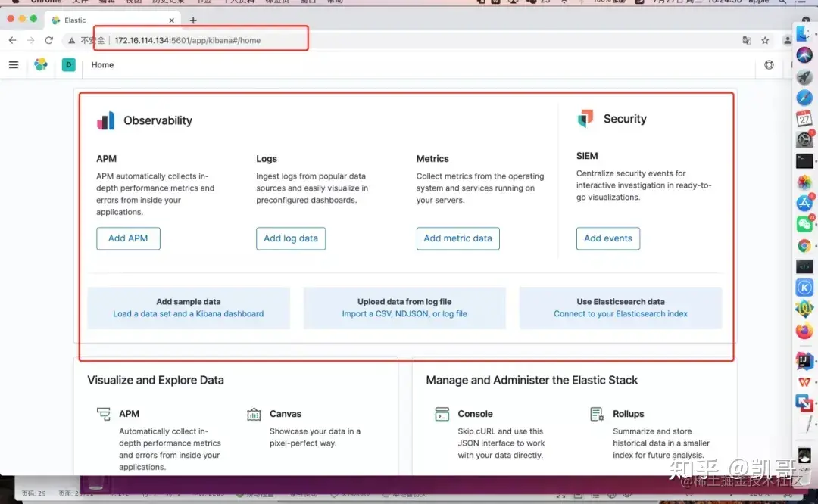The width and height of the screenshot is (818, 504).
Task: Click the Rollups icon
Action: coord(597,414)
